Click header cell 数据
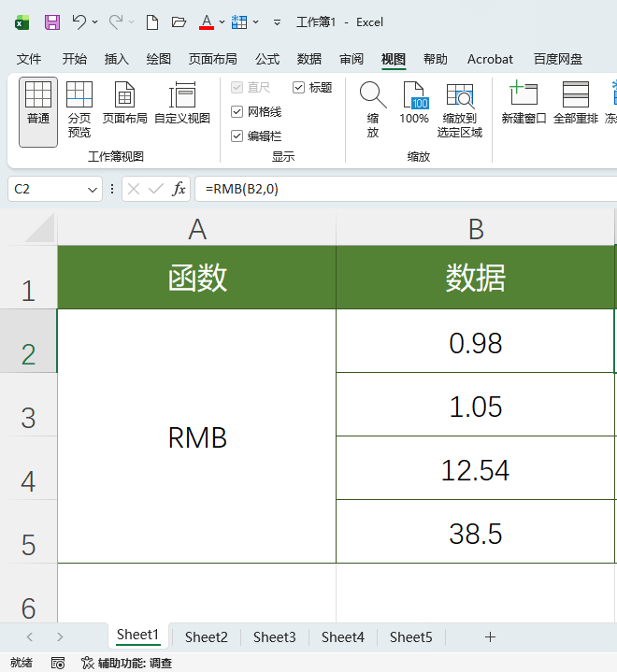This screenshot has width=617, height=672. 476,278
